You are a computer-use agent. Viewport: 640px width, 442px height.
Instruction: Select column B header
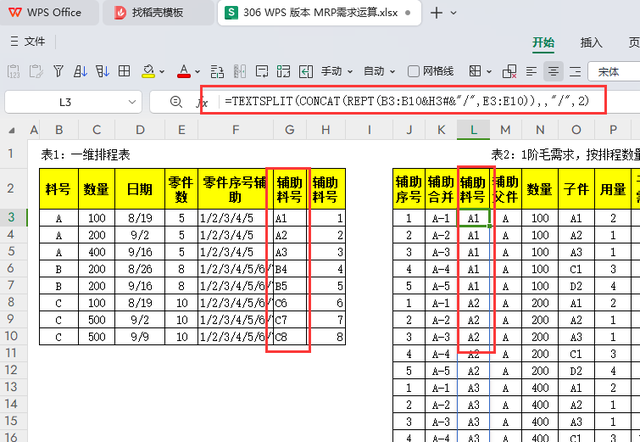point(59,130)
